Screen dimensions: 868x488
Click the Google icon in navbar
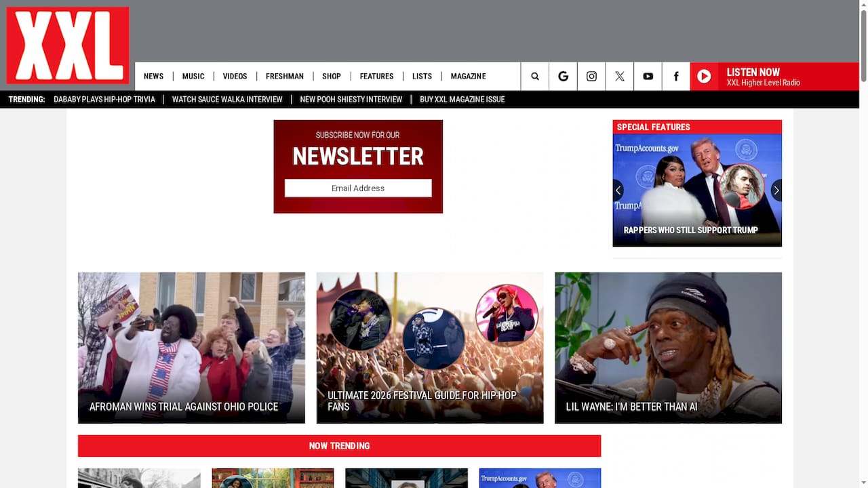pos(564,77)
